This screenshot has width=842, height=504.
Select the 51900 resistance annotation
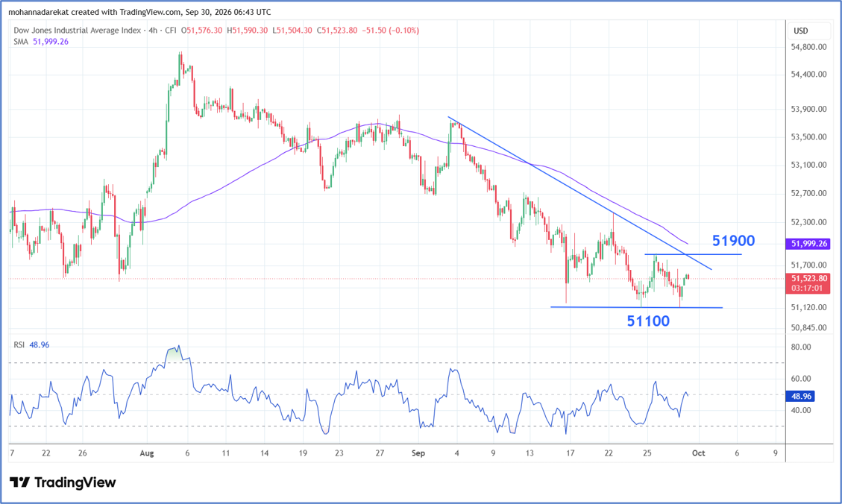[x=734, y=241]
